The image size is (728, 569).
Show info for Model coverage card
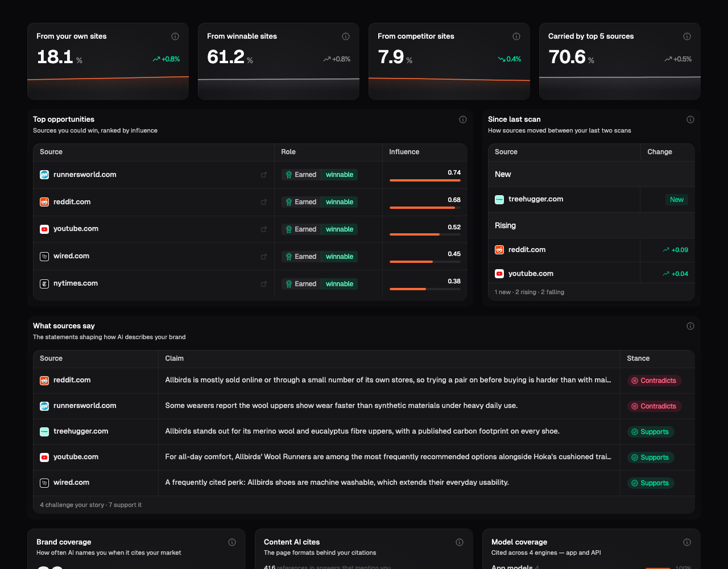pos(687,542)
